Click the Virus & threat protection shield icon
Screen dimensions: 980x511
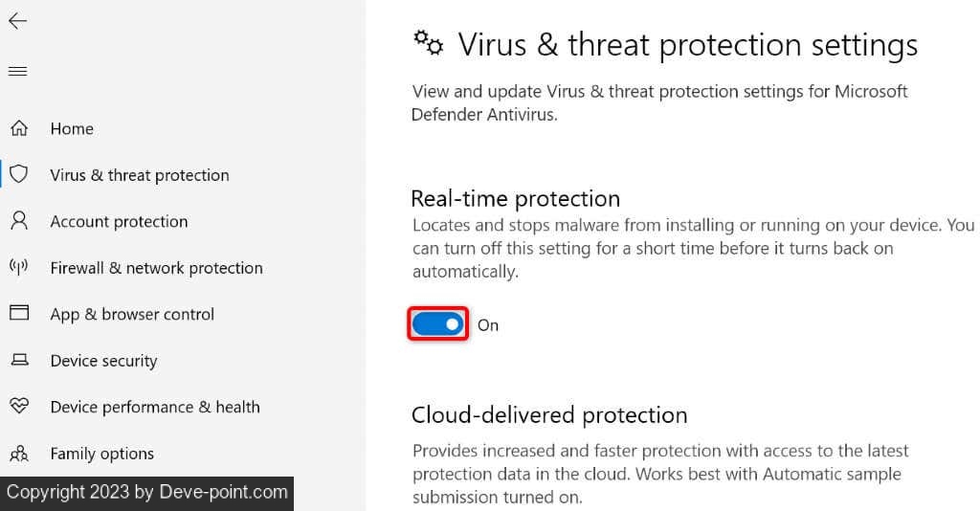pyautogui.click(x=19, y=174)
